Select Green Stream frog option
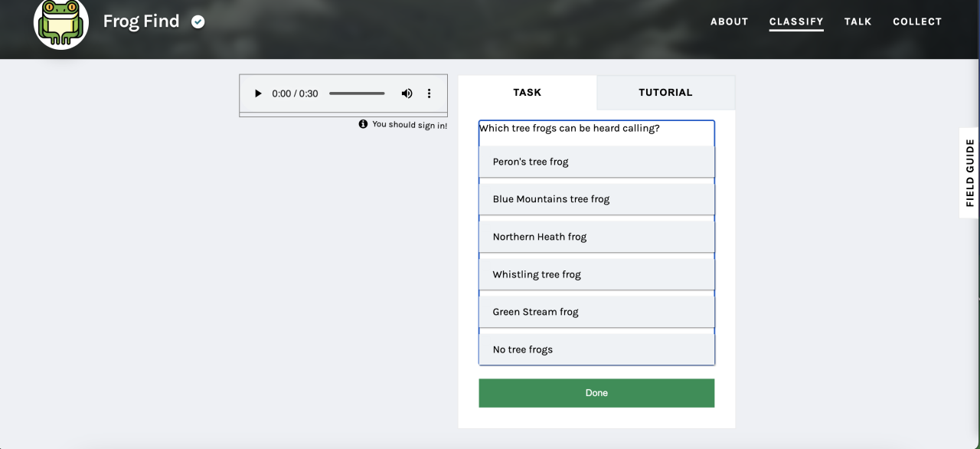The height and width of the screenshot is (449, 980). (x=596, y=312)
